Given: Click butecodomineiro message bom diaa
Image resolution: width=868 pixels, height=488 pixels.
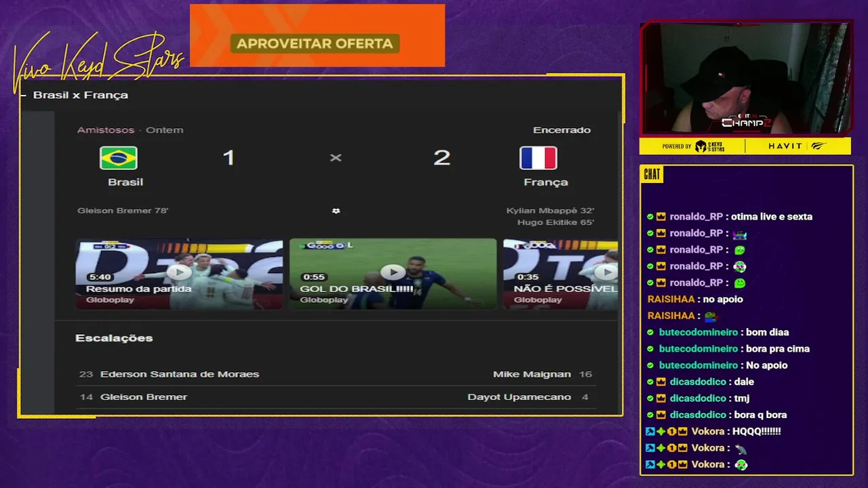Looking at the screenshot, I should click(x=767, y=332).
